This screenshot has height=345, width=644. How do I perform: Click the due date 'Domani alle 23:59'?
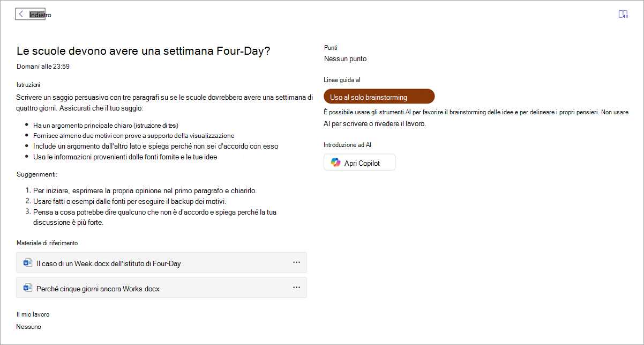pos(43,67)
